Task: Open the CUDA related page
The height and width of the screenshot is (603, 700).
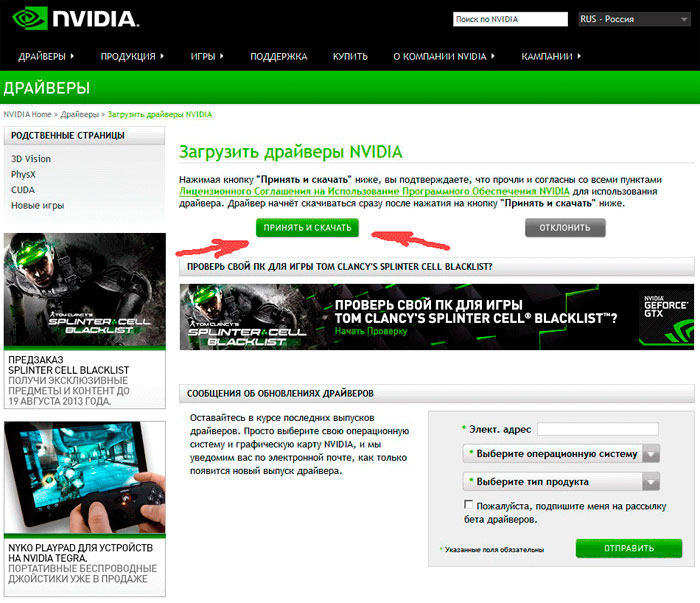Action: [x=23, y=190]
